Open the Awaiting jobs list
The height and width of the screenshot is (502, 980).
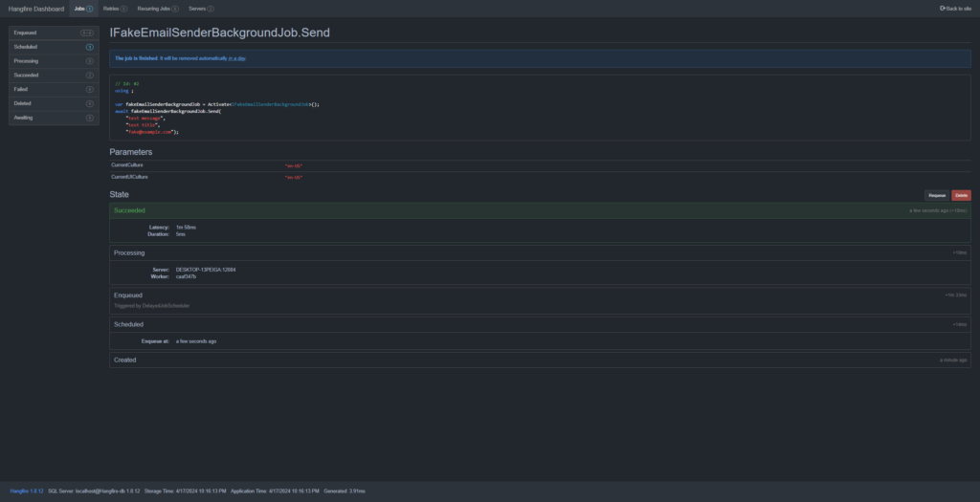(x=24, y=117)
